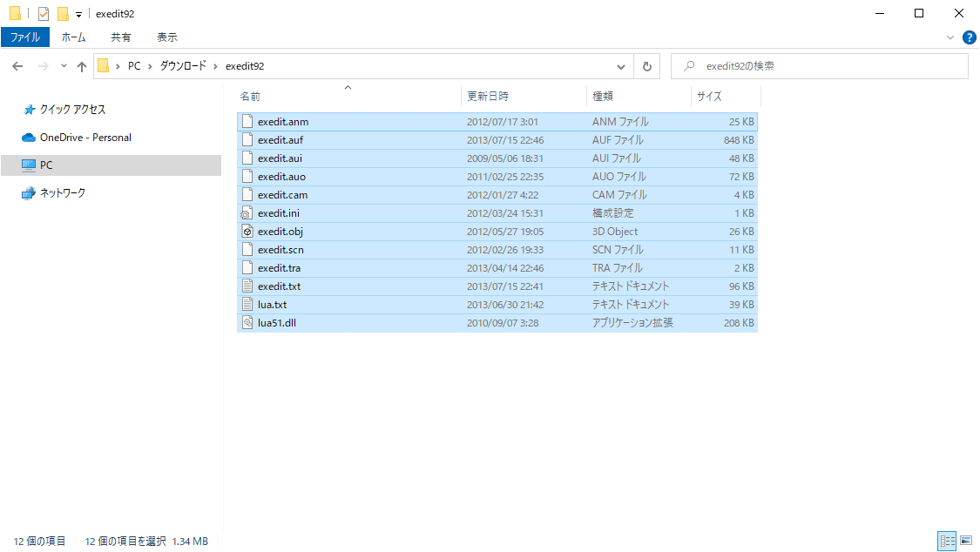Click date 2009/05/06 18:31 cell
The image size is (980, 552).
click(x=505, y=158)
